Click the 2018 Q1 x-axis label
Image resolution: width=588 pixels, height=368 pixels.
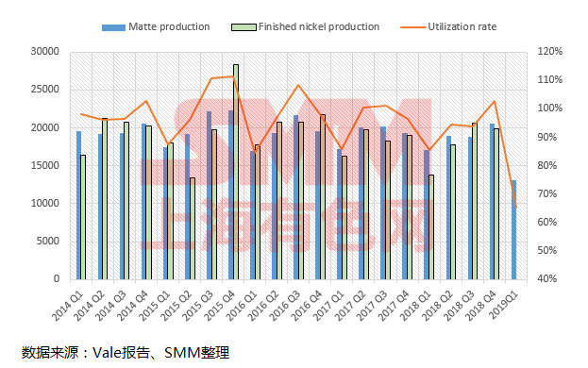[414, 306]
